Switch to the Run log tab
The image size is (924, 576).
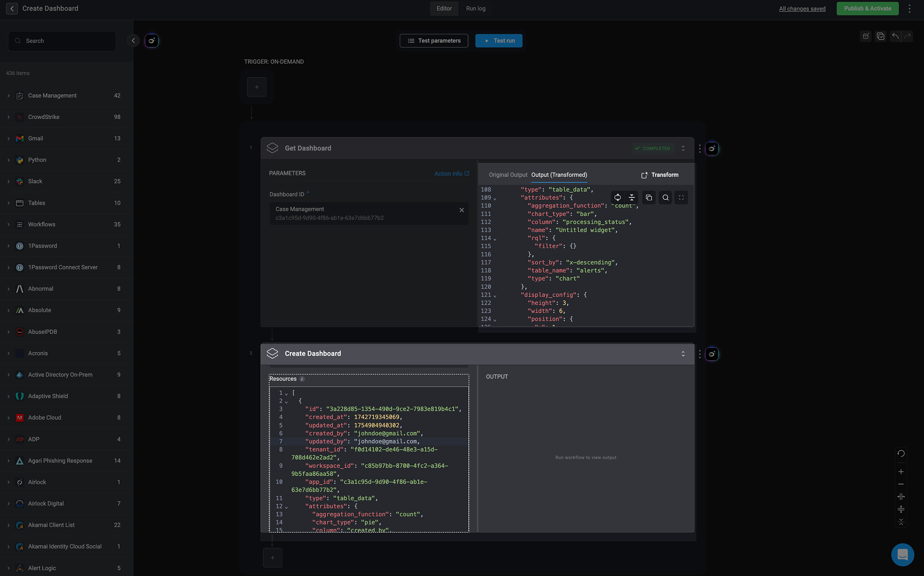pyautogui.click(x=476, y=9)
